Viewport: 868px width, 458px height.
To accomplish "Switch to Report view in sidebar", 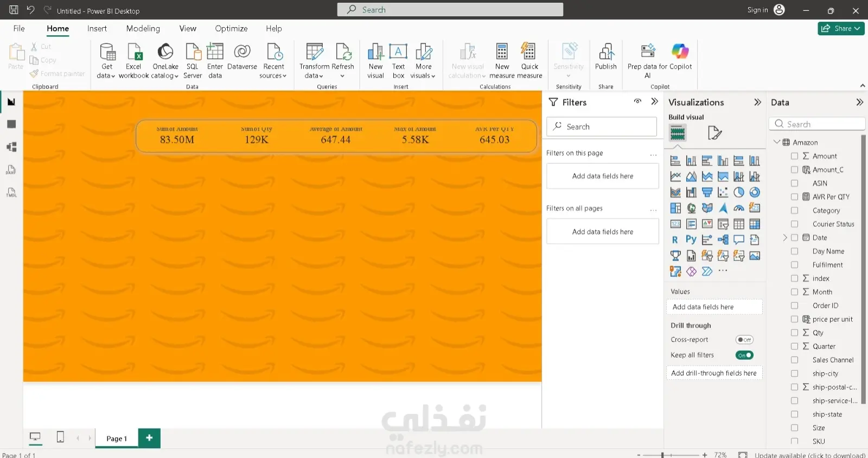I will click(x=11, y=101).
